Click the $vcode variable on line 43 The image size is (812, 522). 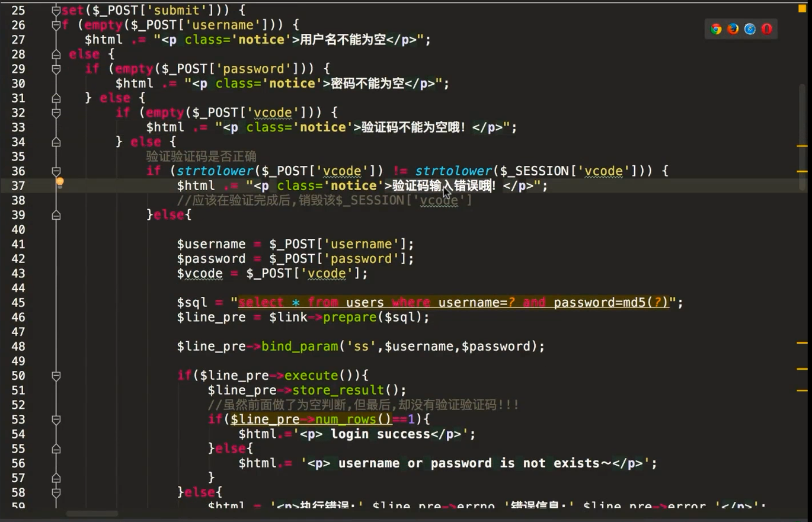[x=200, y=273]
